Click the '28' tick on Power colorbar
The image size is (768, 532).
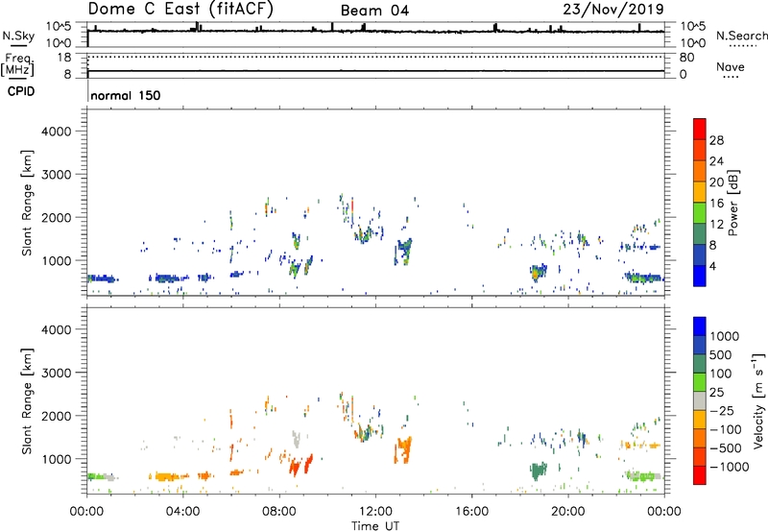tap(716, 140)
